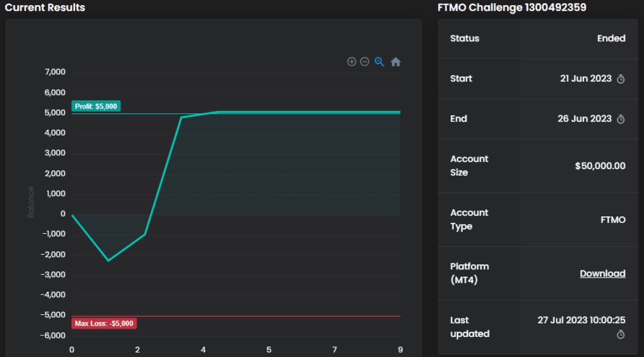
Task: Click the $50,000.00 account size value
Action: pyautogui.click(x=600, y=166)
